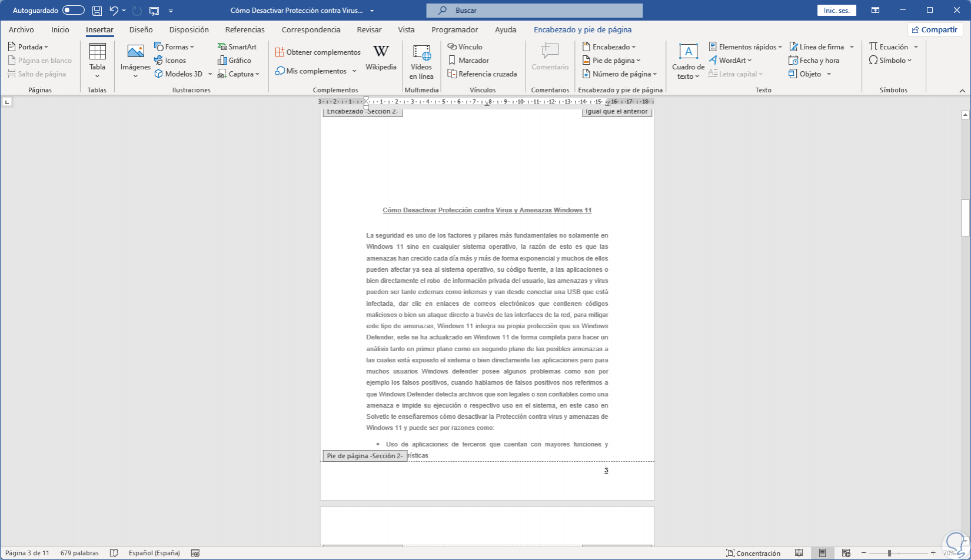Click Obtener complementos
971x560 pixels.
point(318,52)
